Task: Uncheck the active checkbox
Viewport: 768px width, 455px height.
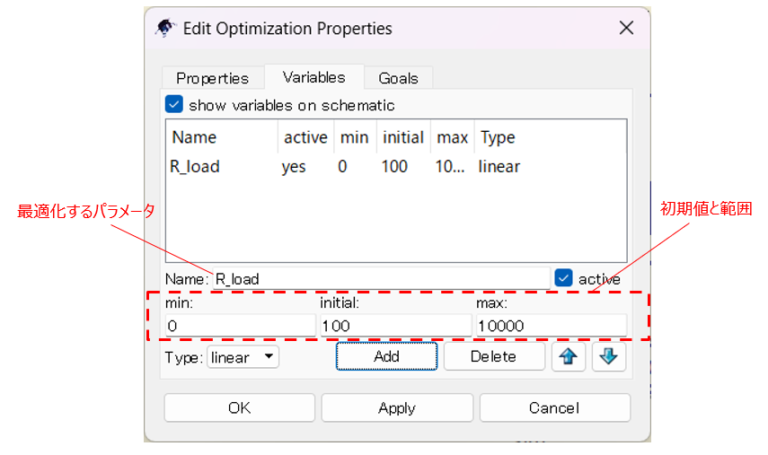Action: [563, 279]
